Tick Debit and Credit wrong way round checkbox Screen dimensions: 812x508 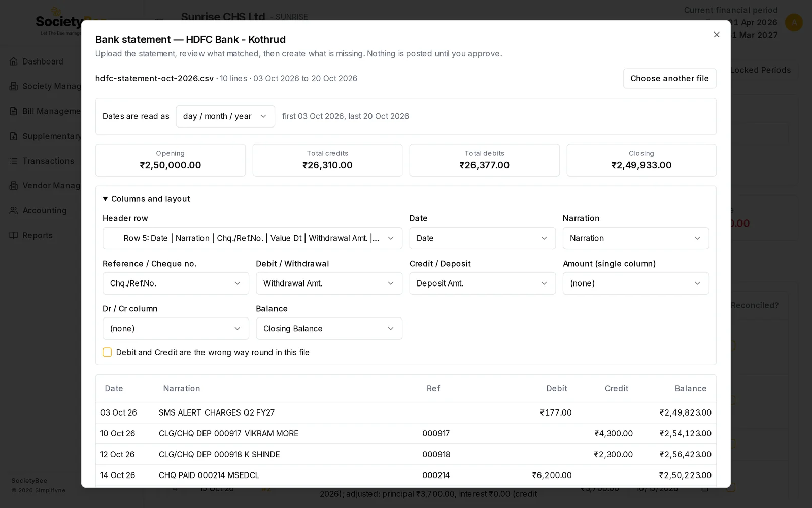(107, 352)
